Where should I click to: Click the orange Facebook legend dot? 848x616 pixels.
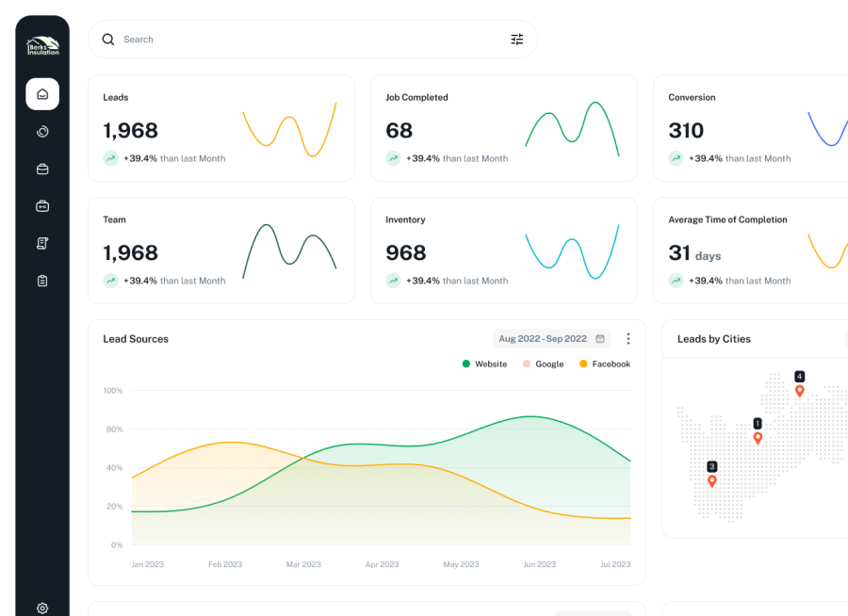click(583, 364)
